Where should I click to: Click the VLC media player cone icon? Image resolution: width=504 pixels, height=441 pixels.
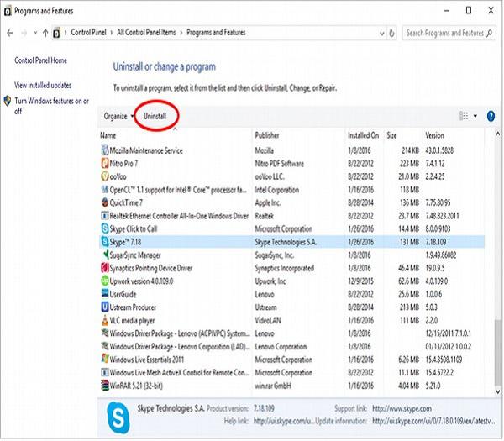coord(105,320)
